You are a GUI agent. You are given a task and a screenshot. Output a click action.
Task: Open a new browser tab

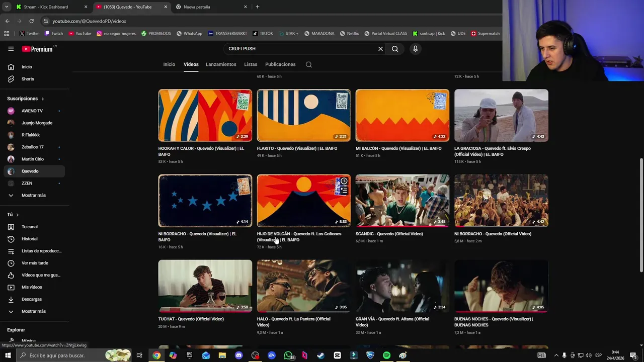(x=257, y=7)
